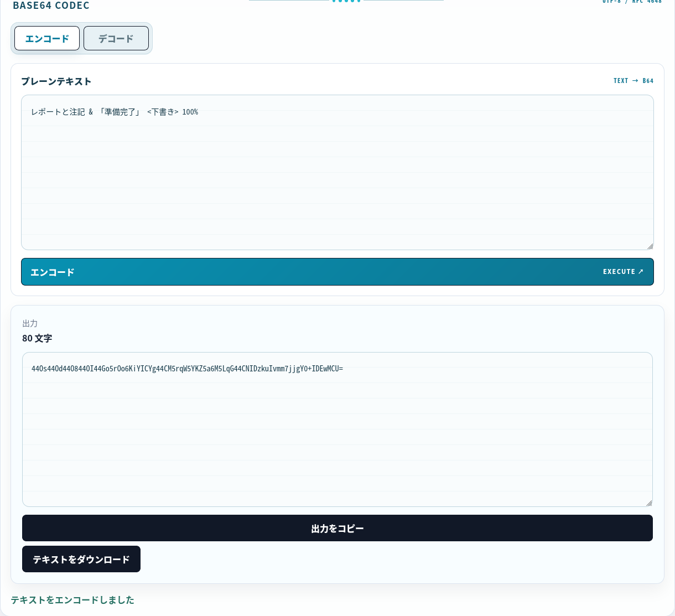The height and width of the screenshot is (616, 675).
Task: Click the テキストをダウンロード button
Action: coord(81,559)
